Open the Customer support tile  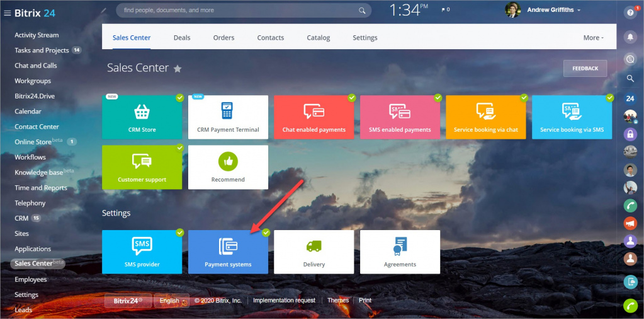[142, 167]
